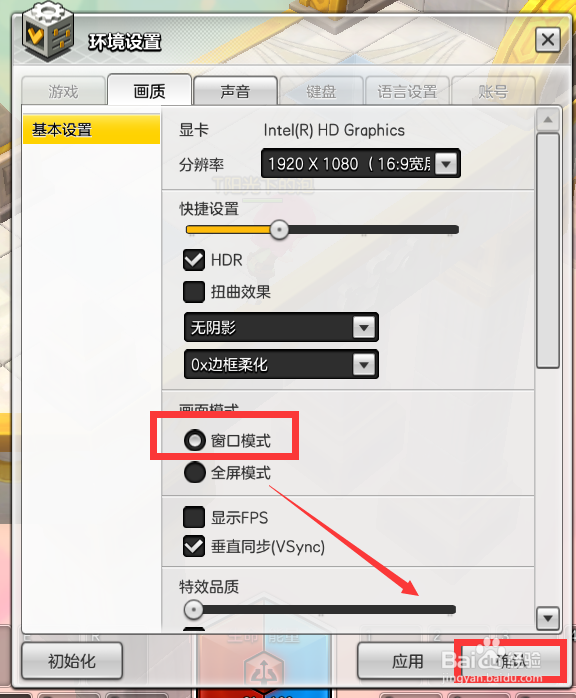This screenshot has height=698, width=576.
Task: Click the 应用 apply button
Action: (407, 661)
